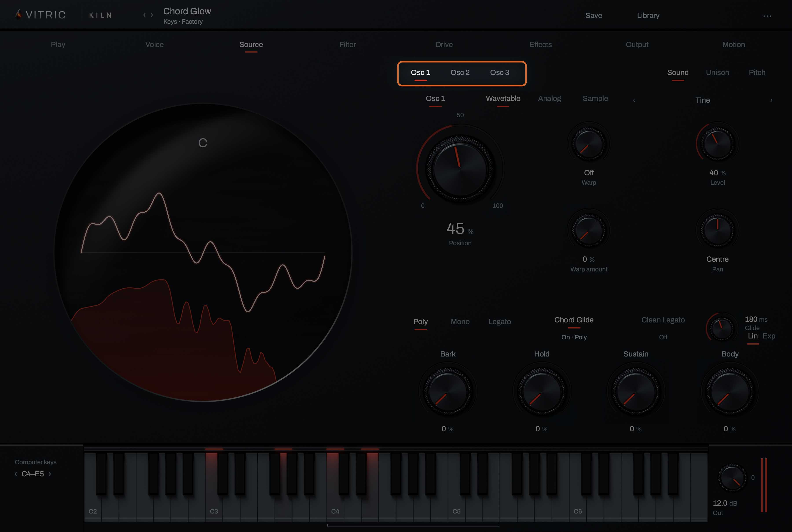The width and height of the screenshot is (792, 532).
Task: Shift computer keys range down
Action: (16, 474)
